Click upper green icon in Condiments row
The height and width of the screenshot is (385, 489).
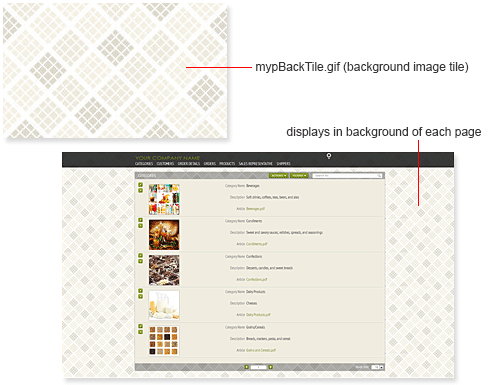coord(140,220)
